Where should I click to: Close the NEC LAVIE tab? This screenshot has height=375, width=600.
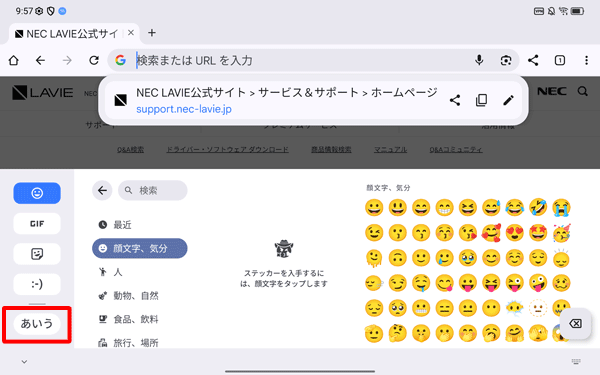coord(130,33)
